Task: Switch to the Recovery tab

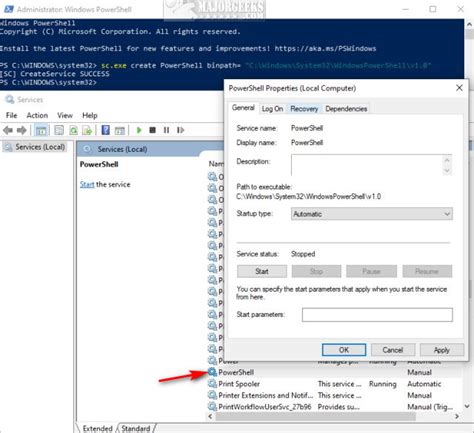Action: [304, 109]
